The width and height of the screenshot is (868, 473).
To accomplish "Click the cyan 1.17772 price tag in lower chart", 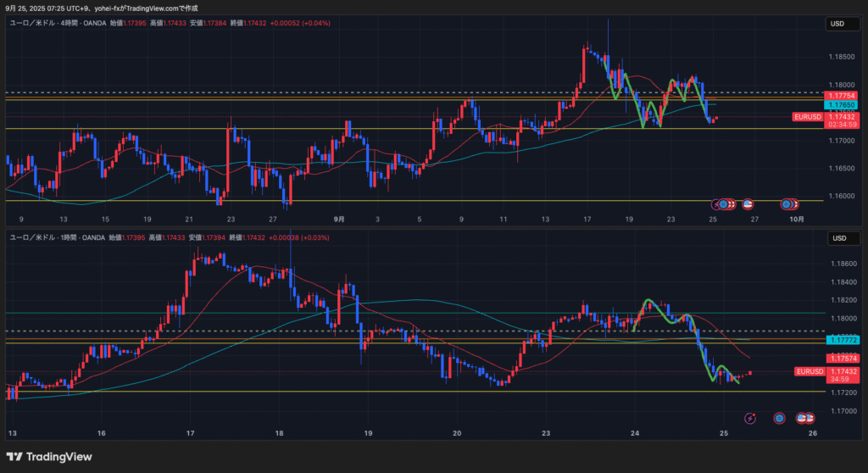I will coord(842,339).
